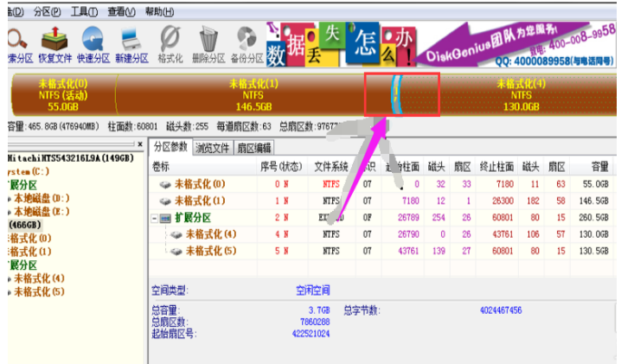
Task: Click the 260.5GB capacity cell
Action: [x=593, y=218]
